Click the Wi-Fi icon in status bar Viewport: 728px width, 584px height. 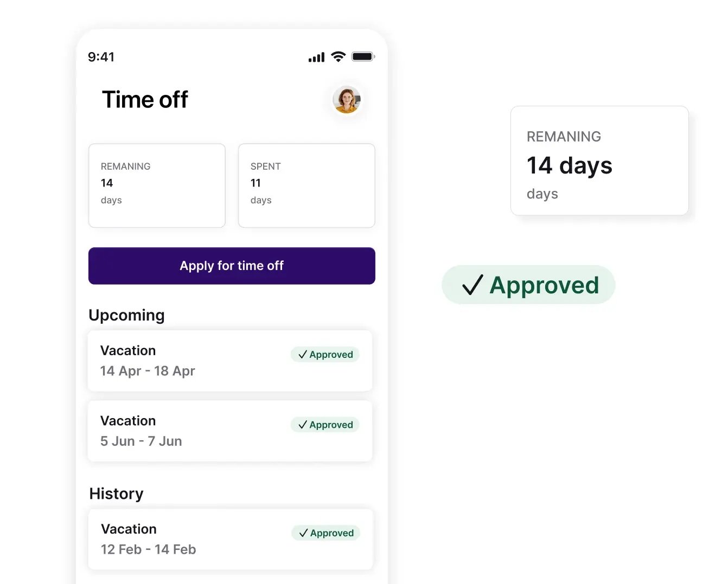[x=339, y=56]
